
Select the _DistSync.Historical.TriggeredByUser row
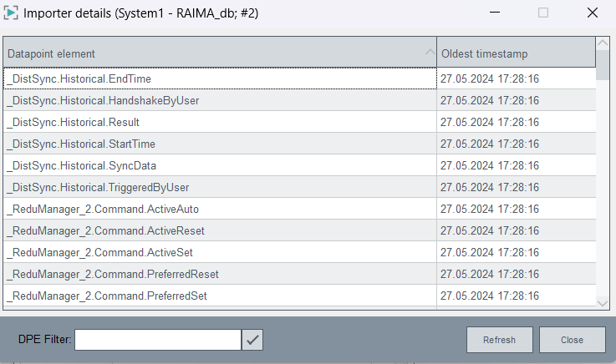pos(219,187)
